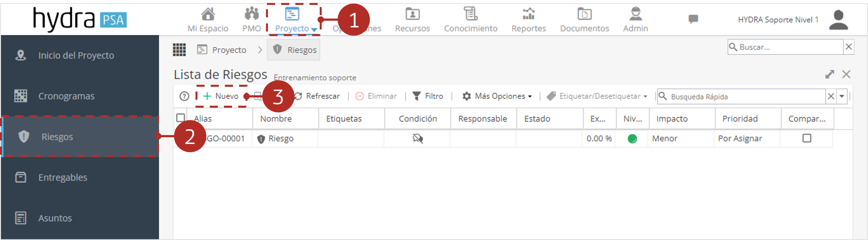Click the Refrescar button
Image resolution: width=868 pixels, height=240 pixels.
pyautogui.click(x=317, y=96)
